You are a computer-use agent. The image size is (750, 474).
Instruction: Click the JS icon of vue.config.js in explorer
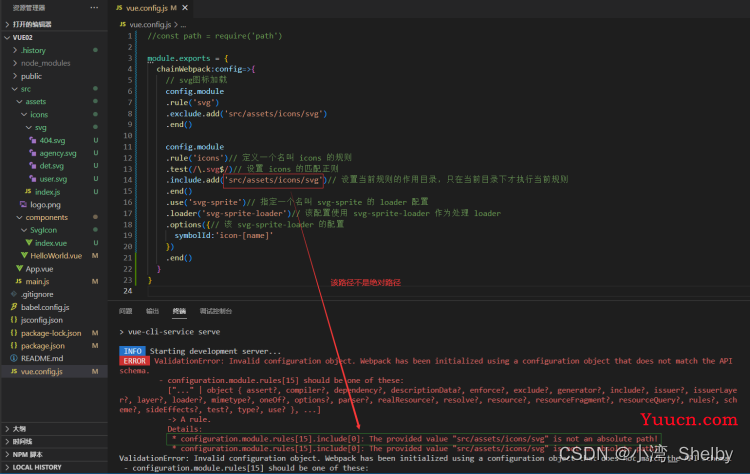14,371
